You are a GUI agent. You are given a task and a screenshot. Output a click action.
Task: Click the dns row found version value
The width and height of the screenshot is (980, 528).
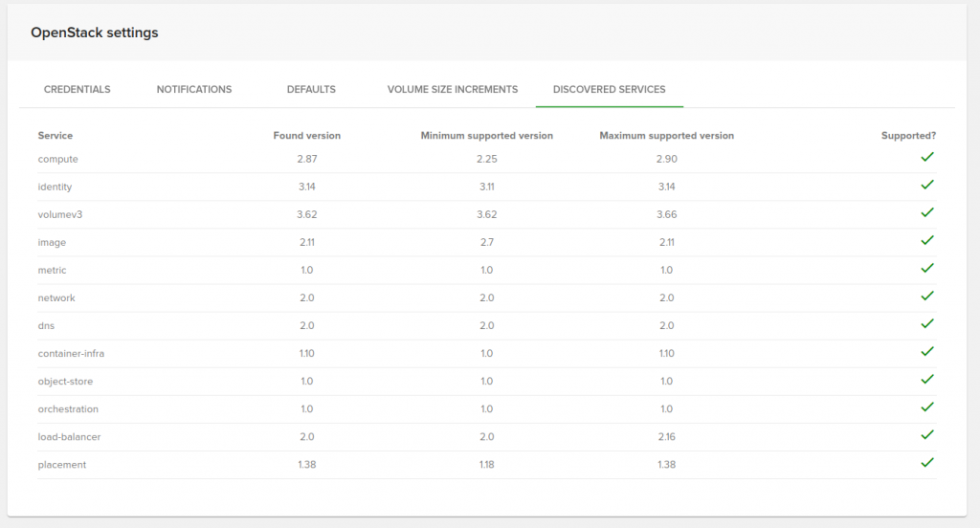point(307,325)
